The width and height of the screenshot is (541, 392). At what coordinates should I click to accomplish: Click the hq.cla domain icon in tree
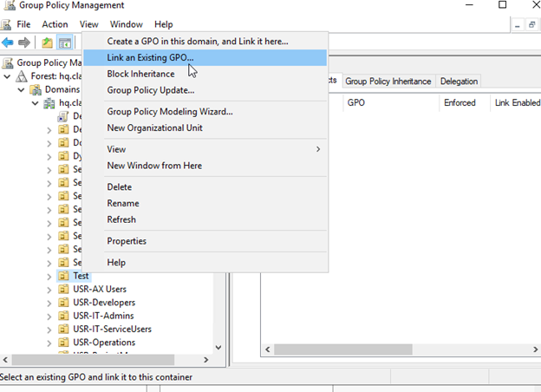[49, 103]
